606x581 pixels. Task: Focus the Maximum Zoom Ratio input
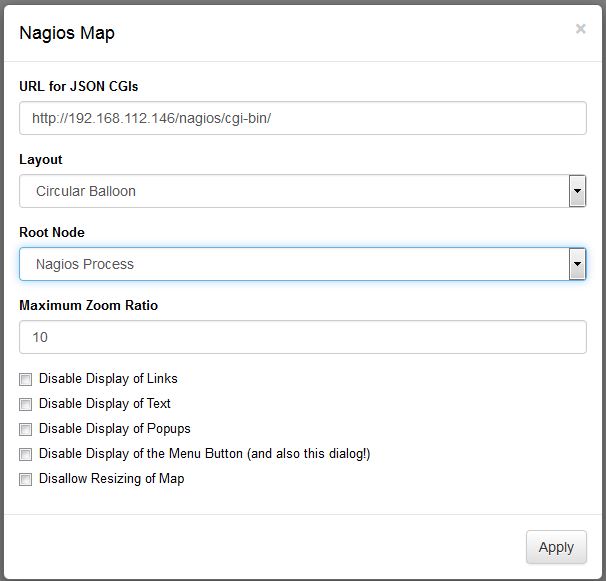302,337
